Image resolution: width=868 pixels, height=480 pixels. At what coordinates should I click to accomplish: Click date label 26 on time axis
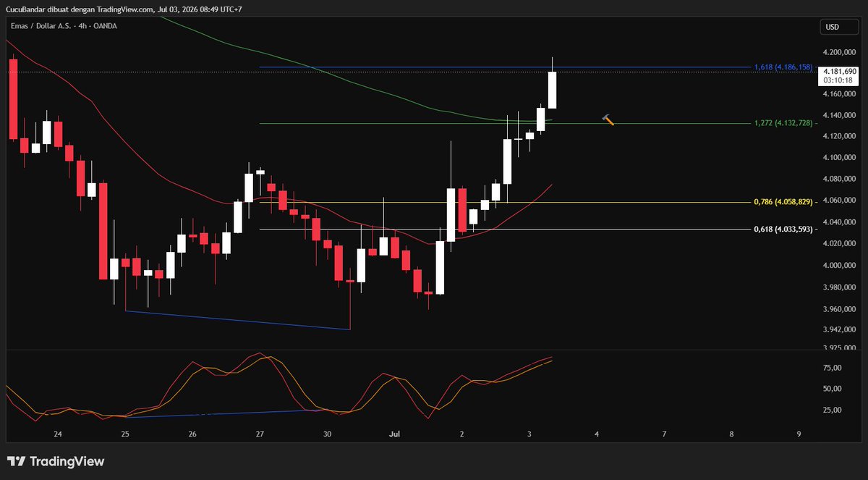click(192, 434)
